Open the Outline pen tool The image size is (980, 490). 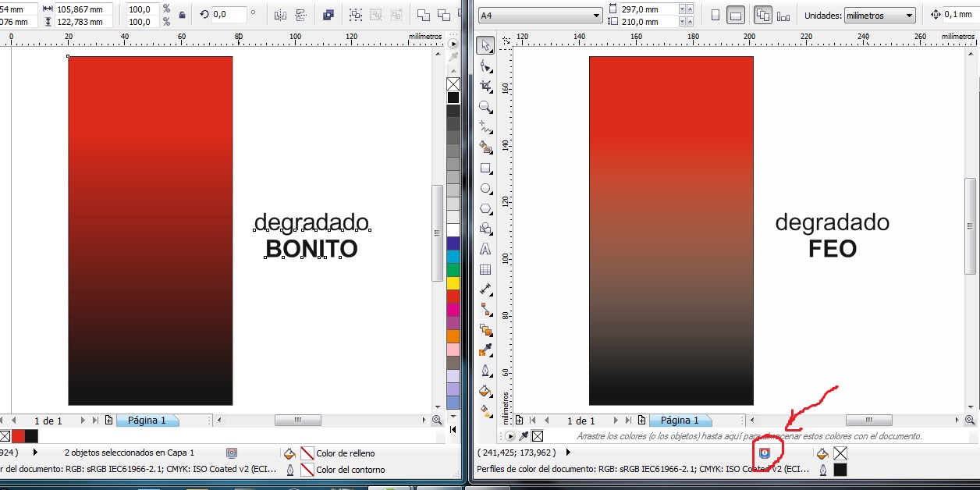pyautogui.click(x=485, y=371)
